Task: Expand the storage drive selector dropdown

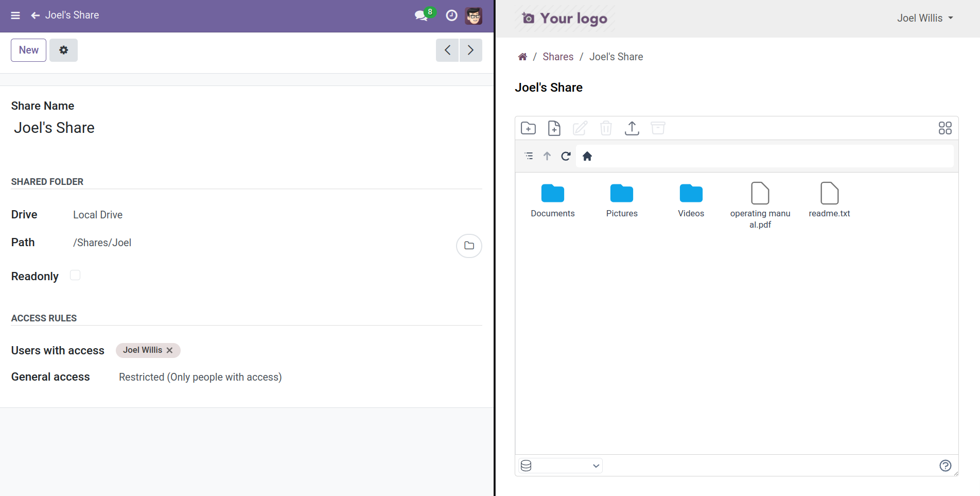Action: coord(561,466)
